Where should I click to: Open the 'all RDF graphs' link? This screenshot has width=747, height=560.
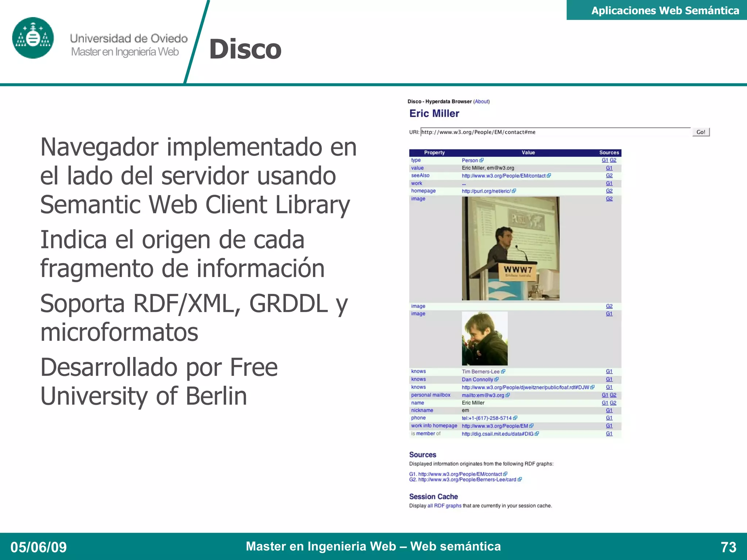[444, 506]
